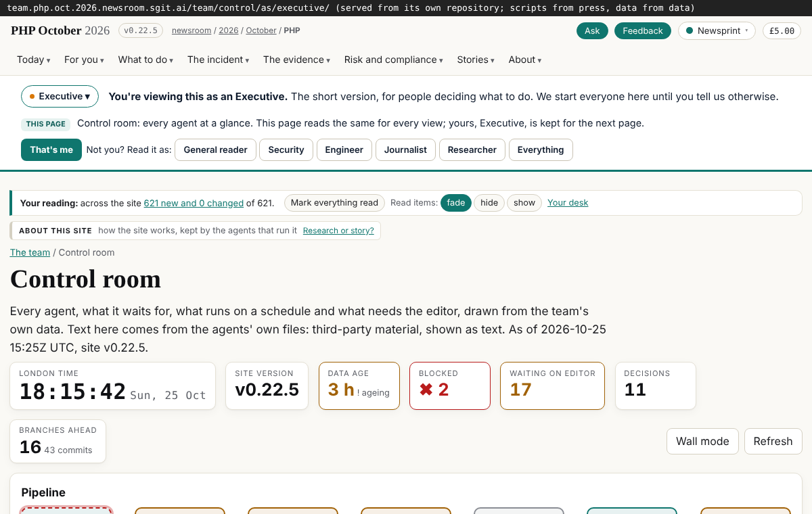Screen dimensions: 812x514
Task: Open the 2026 breadcrumb link
Action: (x=229, y=30)
